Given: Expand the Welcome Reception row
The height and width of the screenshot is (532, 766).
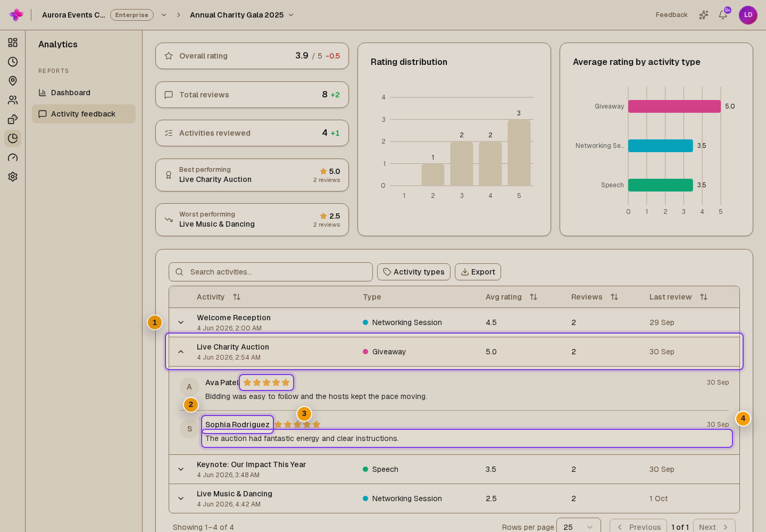Looking at the screenshot, I should [x=181, y=322].
